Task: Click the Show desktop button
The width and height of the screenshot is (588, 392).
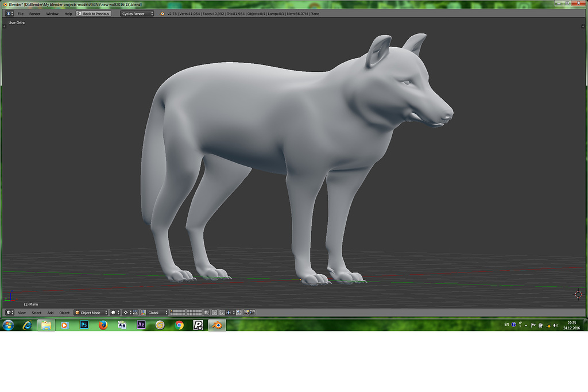Action: click(x=585, y=325)
